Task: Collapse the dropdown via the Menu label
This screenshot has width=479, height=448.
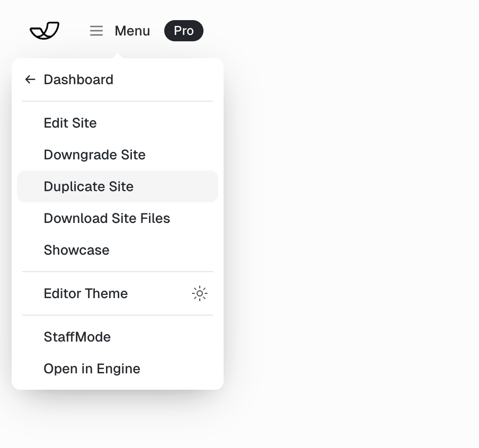Action: [x=132, y=31]
